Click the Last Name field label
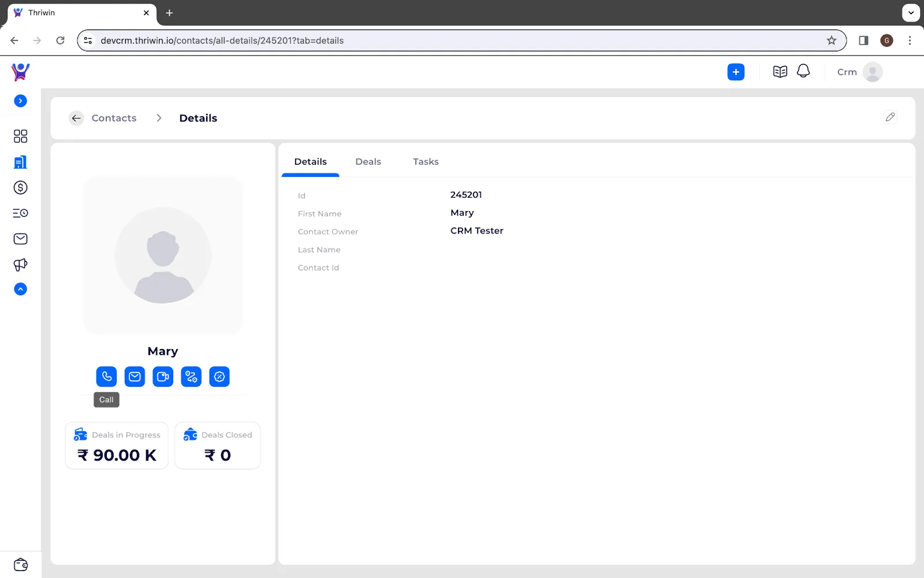Screen dimensions: 924x578 click(319, 250)
